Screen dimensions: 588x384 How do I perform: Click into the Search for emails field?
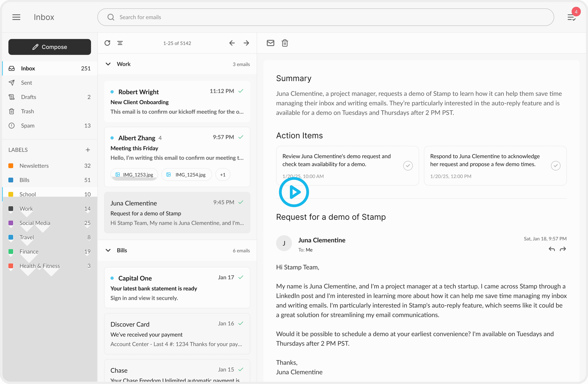coord(326,17)
